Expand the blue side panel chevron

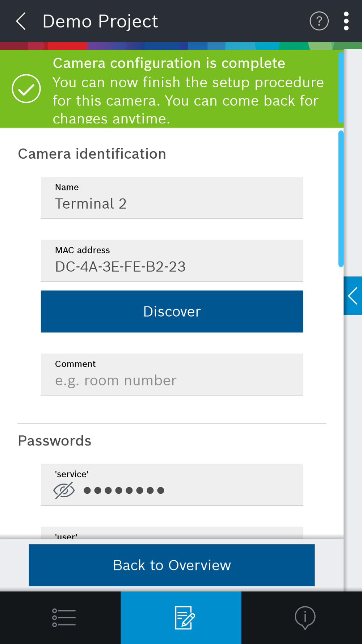coord(353,296)
